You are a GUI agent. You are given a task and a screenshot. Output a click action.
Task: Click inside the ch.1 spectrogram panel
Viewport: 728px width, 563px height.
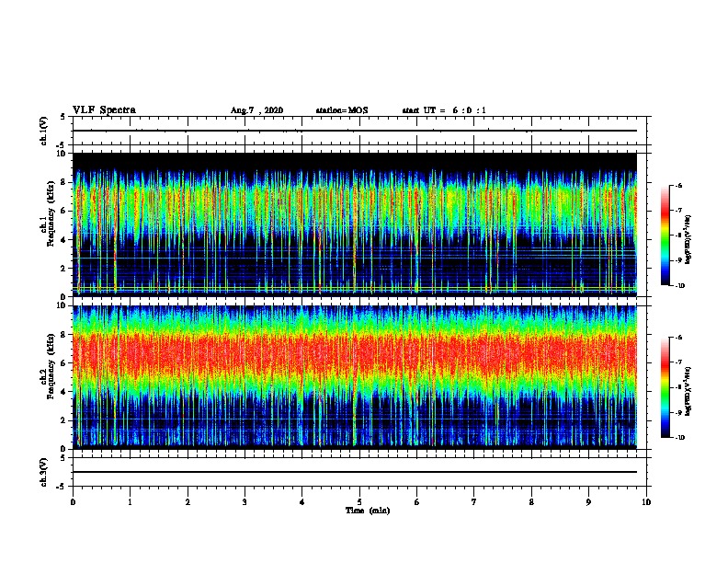[x=355, y=224]
